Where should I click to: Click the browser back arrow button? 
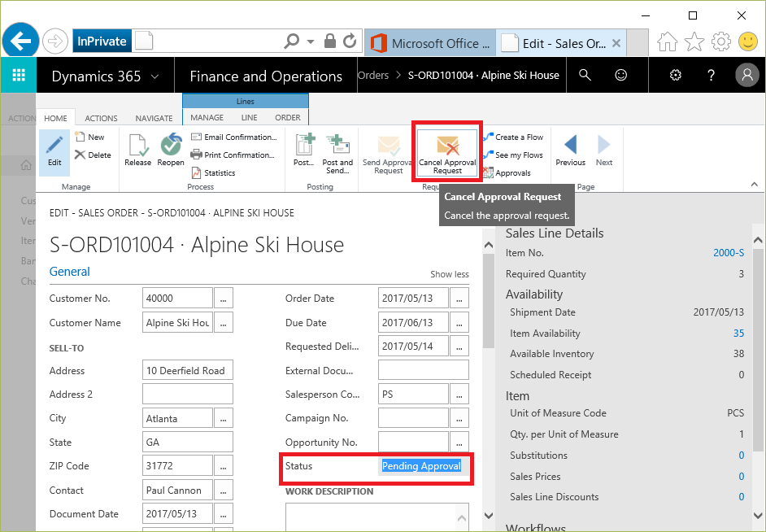(x=21, y=40)
